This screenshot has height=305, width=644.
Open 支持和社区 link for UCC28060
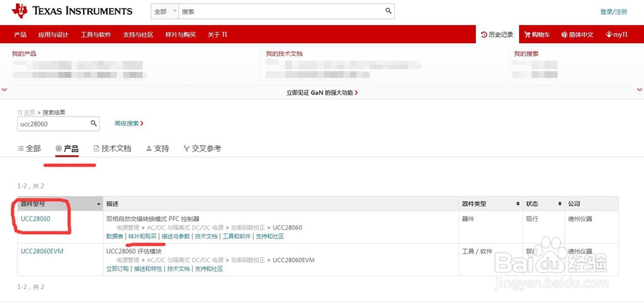[x=270, y=237]
